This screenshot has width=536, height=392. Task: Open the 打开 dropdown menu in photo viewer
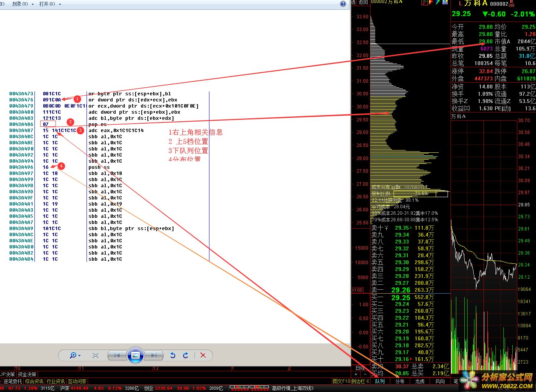click(x=50, y=4)
